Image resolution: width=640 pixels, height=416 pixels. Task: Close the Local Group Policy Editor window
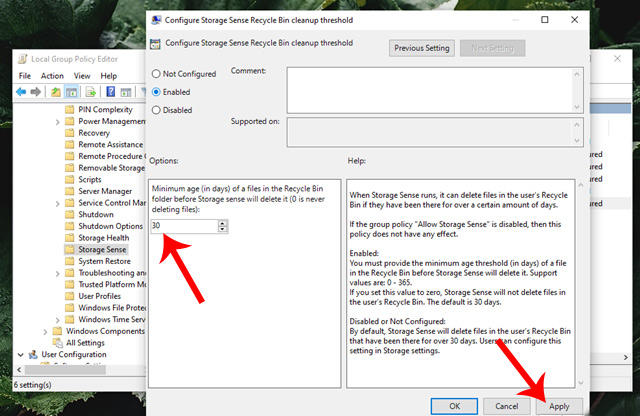tap(617, 59)
